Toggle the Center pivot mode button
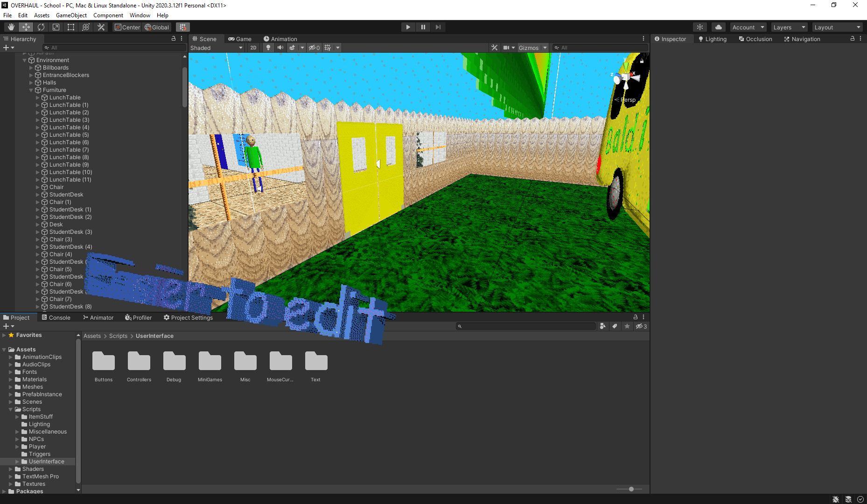 [127, 27]
